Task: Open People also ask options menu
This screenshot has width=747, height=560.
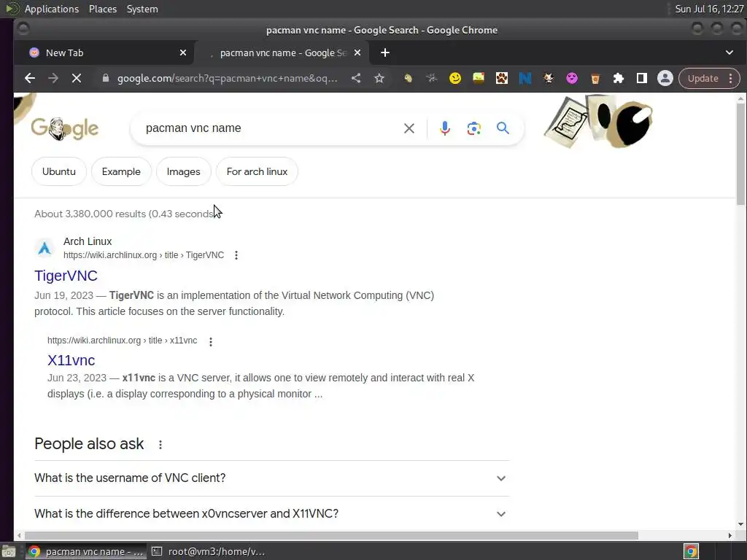Action: [160, 444]
